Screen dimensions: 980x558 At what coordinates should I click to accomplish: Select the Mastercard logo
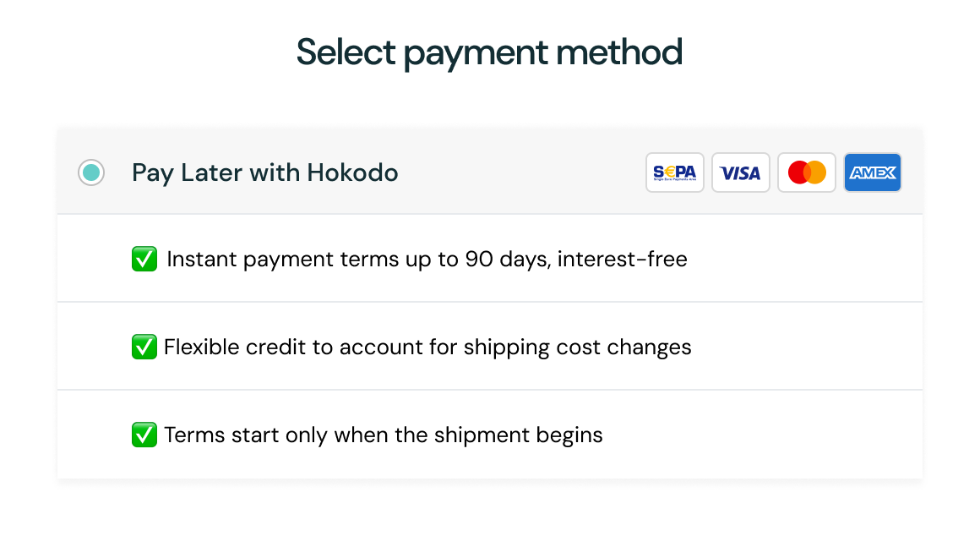click(806, 172)
